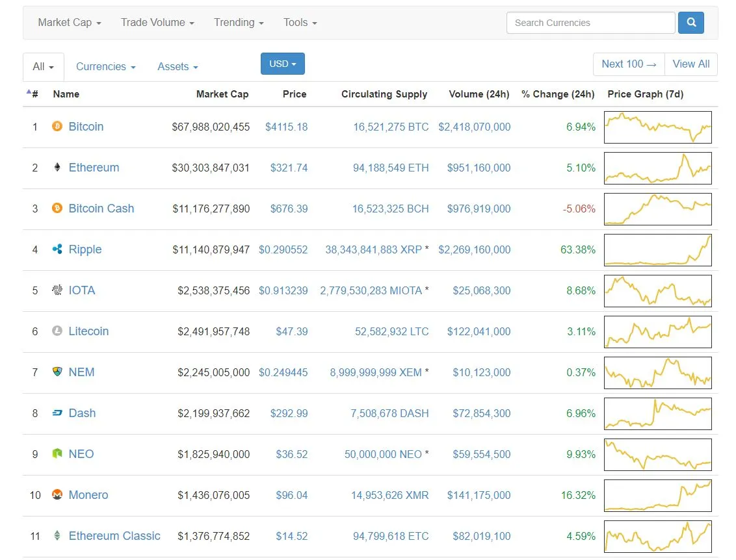Click the NEM logo icon
Screen dimensions: 736x560
[x=57, y=372]
